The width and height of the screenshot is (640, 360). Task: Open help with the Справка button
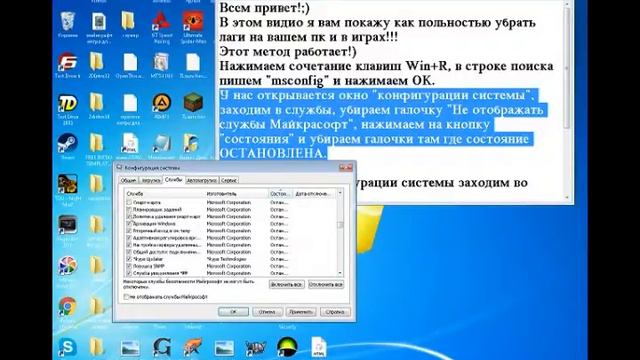(335, 312)
